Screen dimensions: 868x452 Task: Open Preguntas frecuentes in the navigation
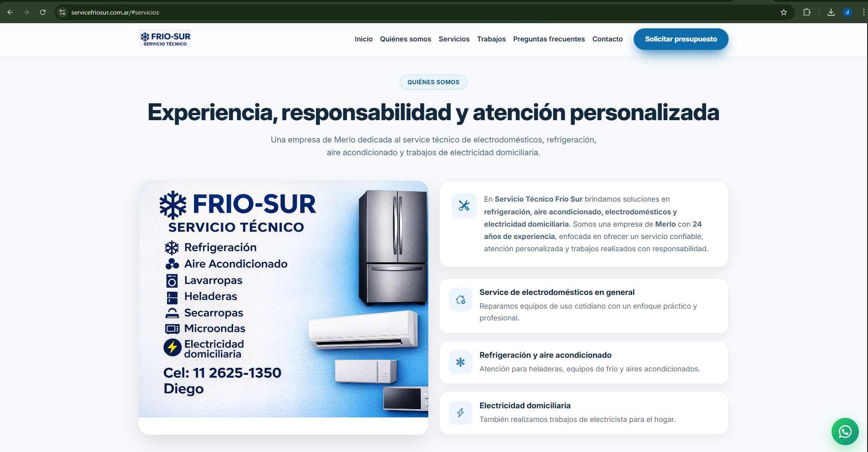[549, 39]
